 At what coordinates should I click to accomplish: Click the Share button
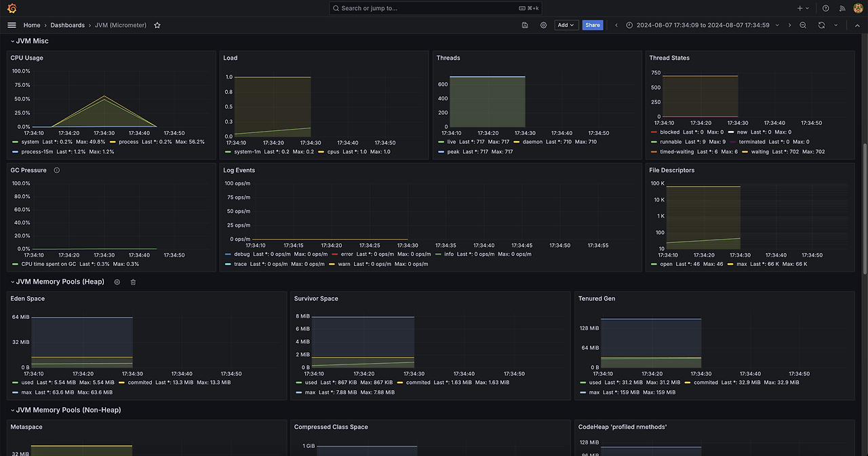(593, 25)
